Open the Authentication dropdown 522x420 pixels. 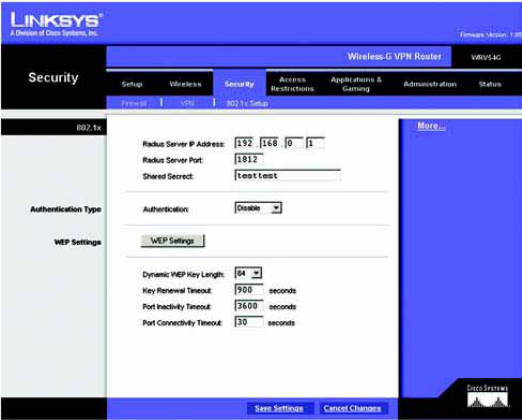(258, 208)
